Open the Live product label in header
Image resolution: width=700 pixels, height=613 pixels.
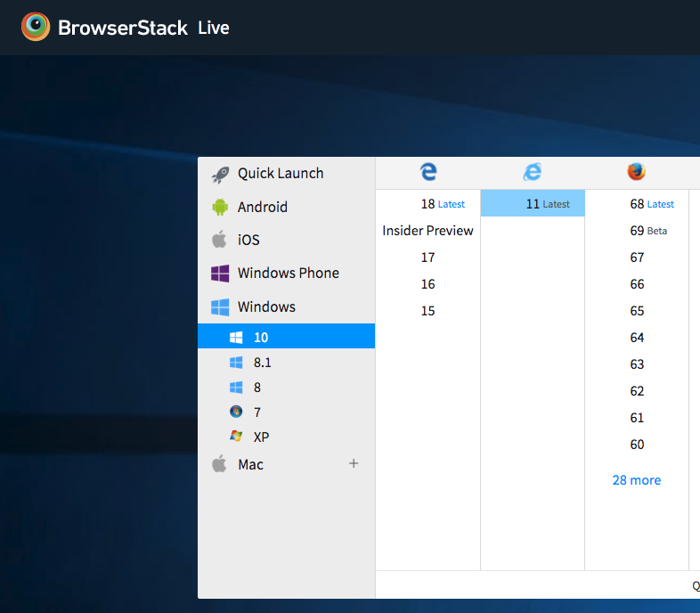[214, 28]
